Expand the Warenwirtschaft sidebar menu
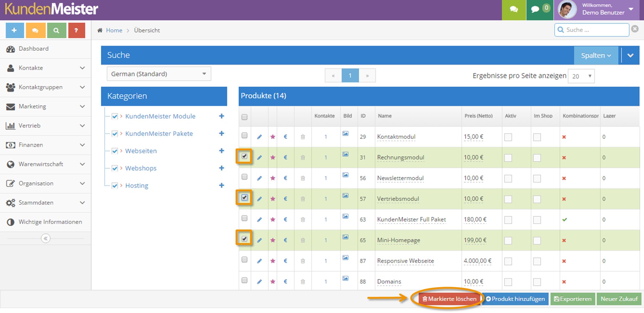Screen dimensions: 644x313 [46, 164]
